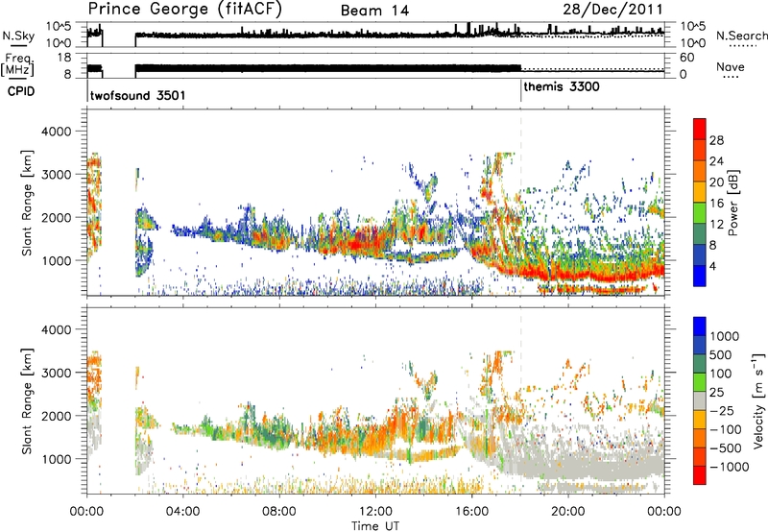Click the '100' label on velocity color bar
The image size is (768, 532).
click(721, 374)
